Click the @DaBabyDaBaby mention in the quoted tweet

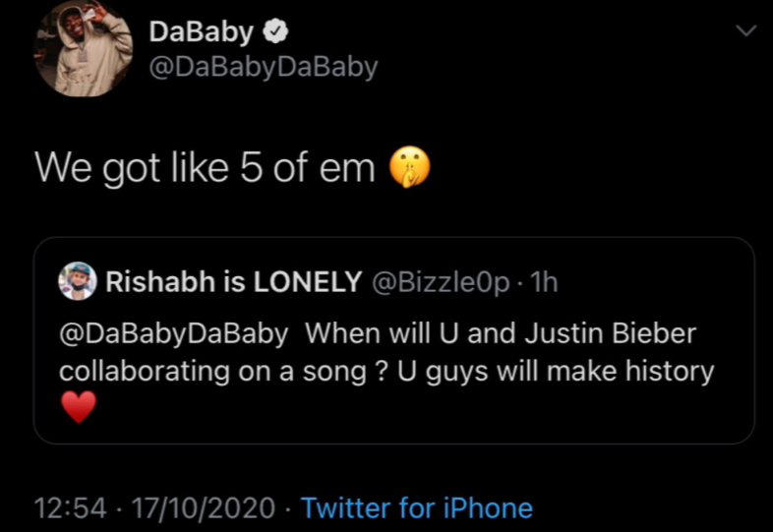[174, 333]
